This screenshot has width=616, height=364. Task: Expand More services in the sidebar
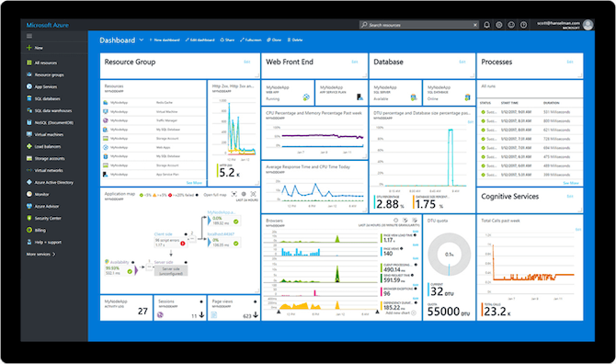40,255
